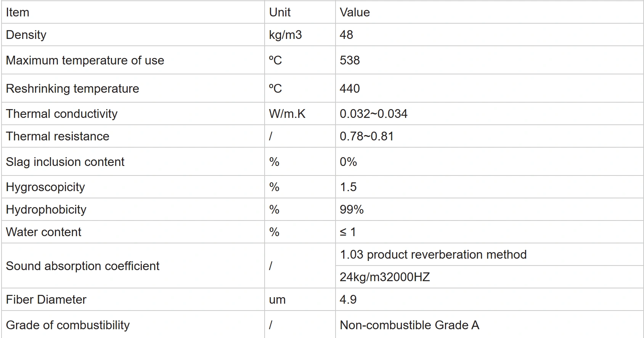This screenshot has width=644, height=338.
Task: Select the "Water content" row label
Action: (x=43, y=232)
